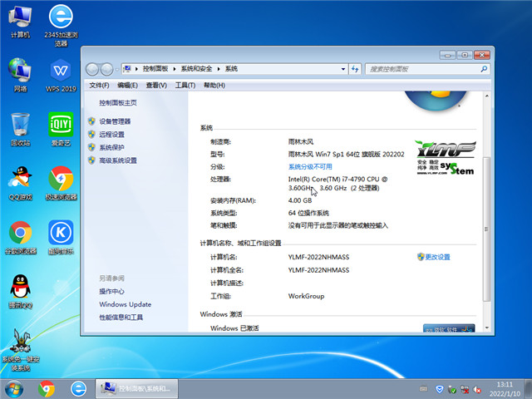Click the 4.00 GB memory value
This screenshot has width=532, height=399.
pos(300,200)
